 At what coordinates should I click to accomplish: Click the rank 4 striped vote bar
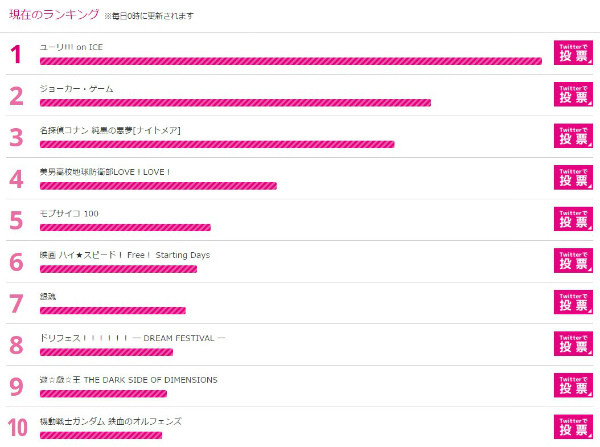click(x=158, y=186)
